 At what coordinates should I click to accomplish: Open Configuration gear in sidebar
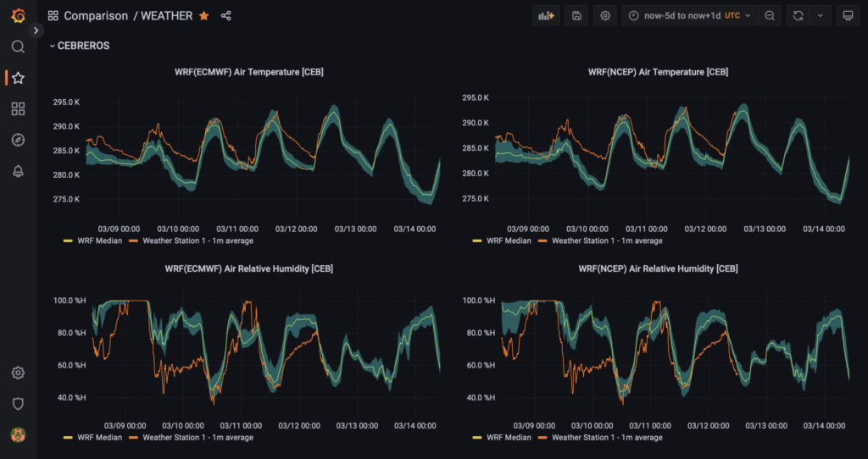pyautogui.click(x=19, y=373)
